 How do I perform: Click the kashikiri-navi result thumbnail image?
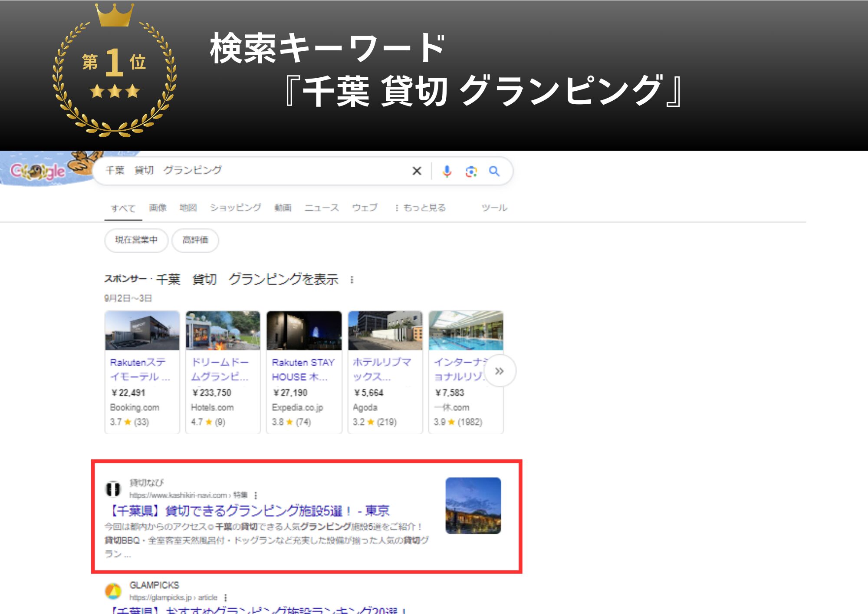pyautogui.click(x=473, y=505)
